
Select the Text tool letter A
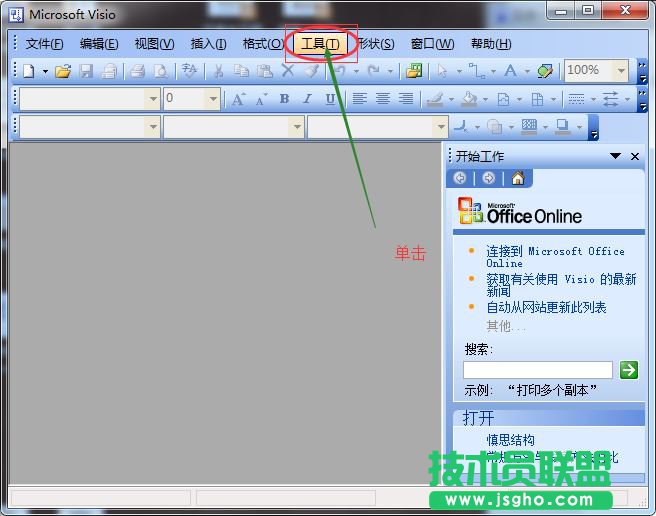point(510,71)
